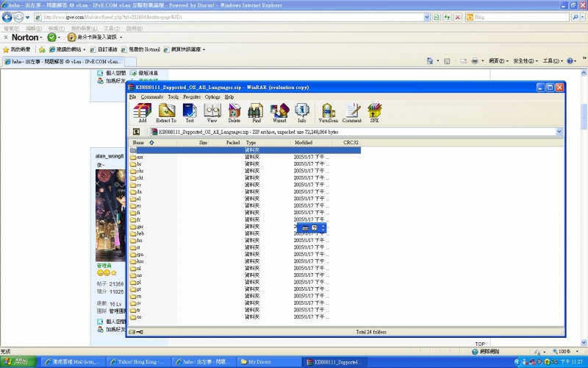Open the Find tool in WinRAR

pos(256,112)
